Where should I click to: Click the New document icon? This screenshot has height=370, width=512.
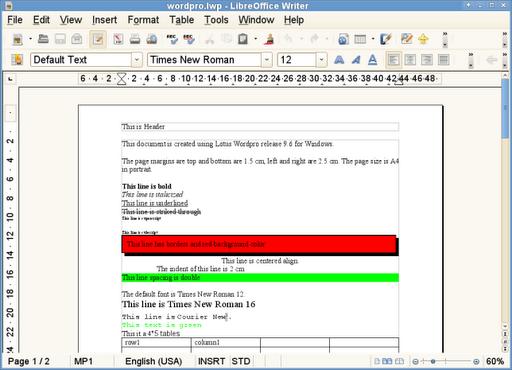[x=17, y=39]
